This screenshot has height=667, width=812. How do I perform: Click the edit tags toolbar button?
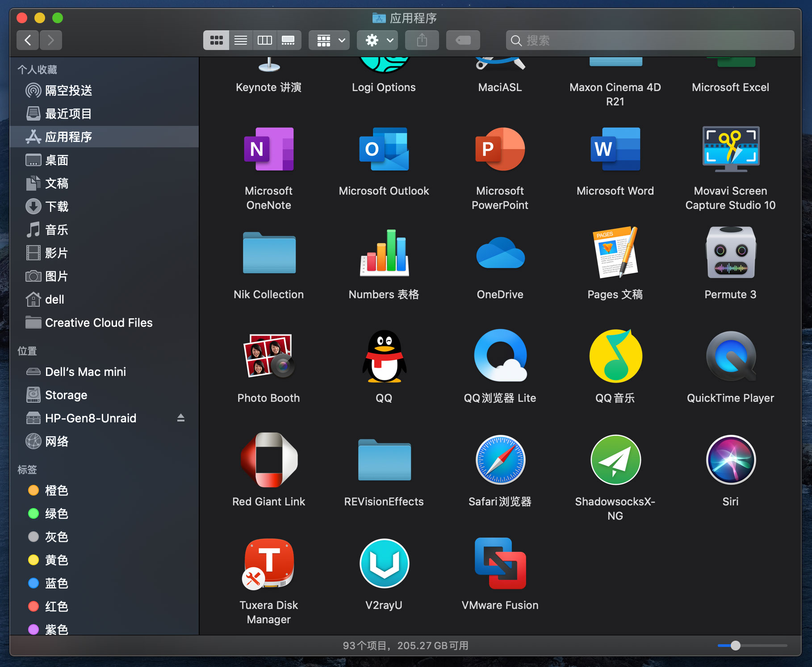click(463, 41)
